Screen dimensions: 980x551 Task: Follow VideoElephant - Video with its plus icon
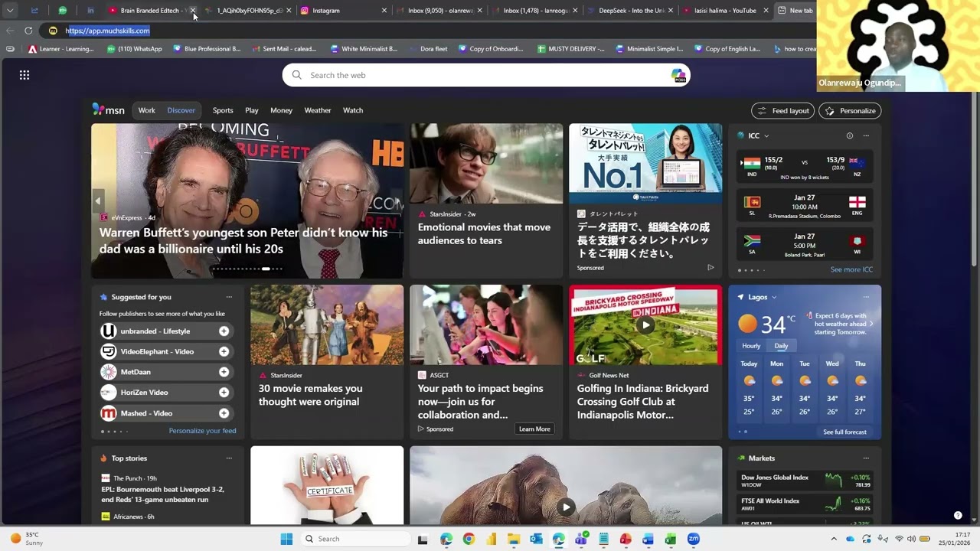224,352
